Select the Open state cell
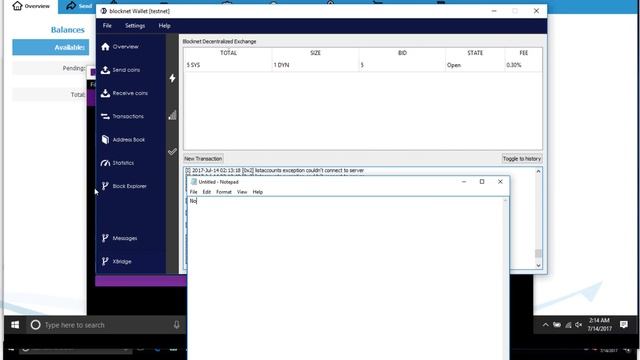This screenshot has height=360, width=640. 475,65
